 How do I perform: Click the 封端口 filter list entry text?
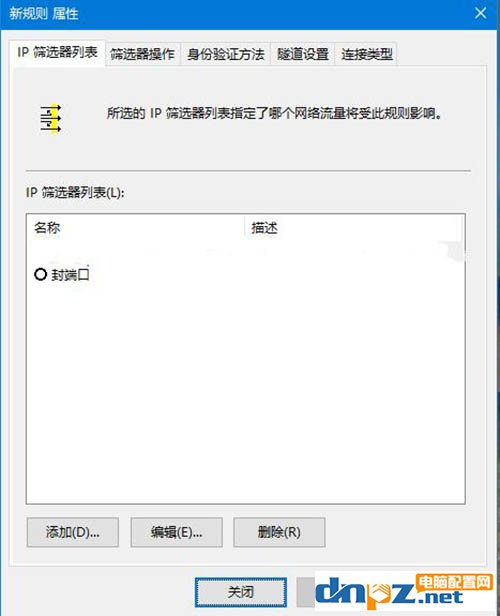[x=70, y=275]
